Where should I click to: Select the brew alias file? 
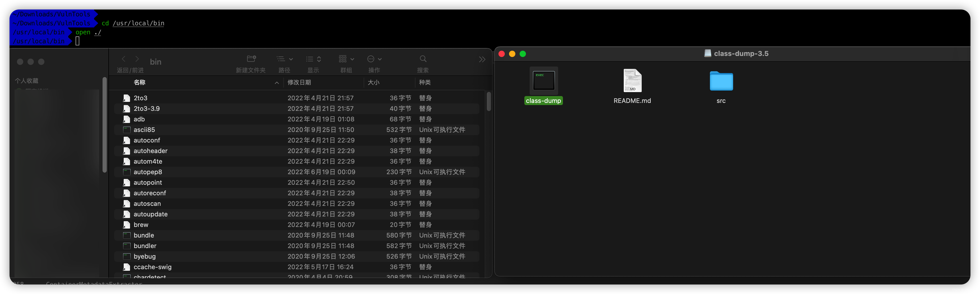[x=141, y=225]
